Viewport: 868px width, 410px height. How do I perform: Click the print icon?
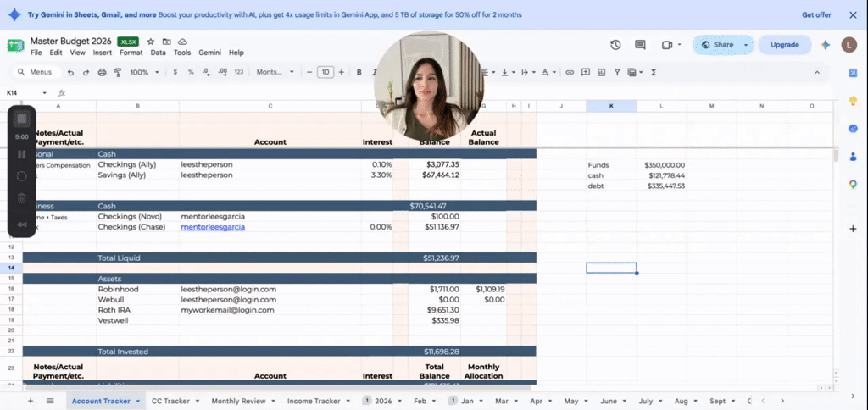pos(102,73)
